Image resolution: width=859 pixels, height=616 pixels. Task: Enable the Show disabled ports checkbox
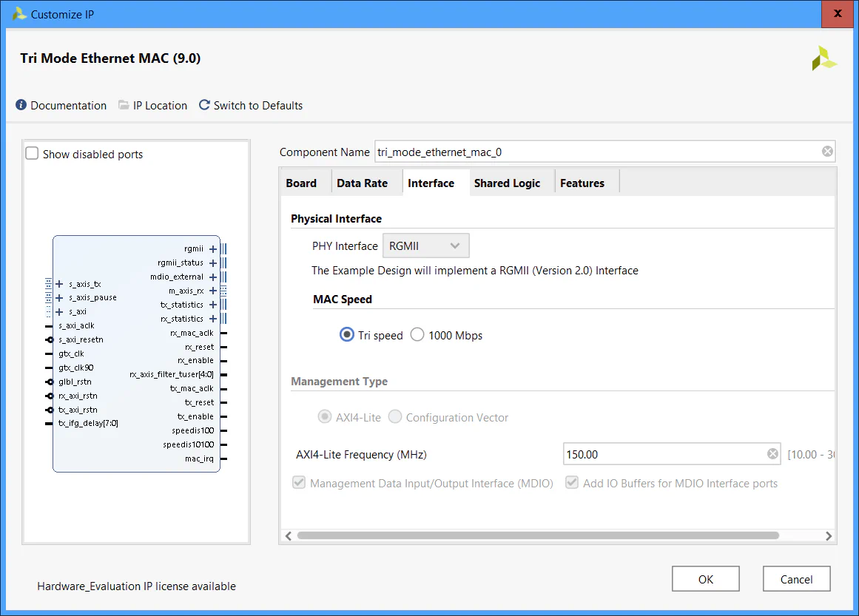coord(32,153)
